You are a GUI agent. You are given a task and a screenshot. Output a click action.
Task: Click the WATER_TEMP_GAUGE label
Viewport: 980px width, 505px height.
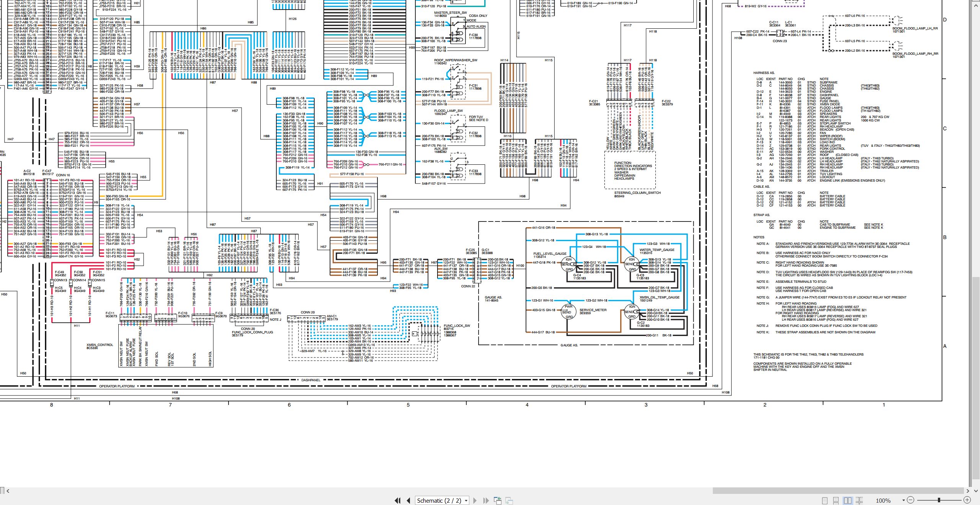coord(657,250)
